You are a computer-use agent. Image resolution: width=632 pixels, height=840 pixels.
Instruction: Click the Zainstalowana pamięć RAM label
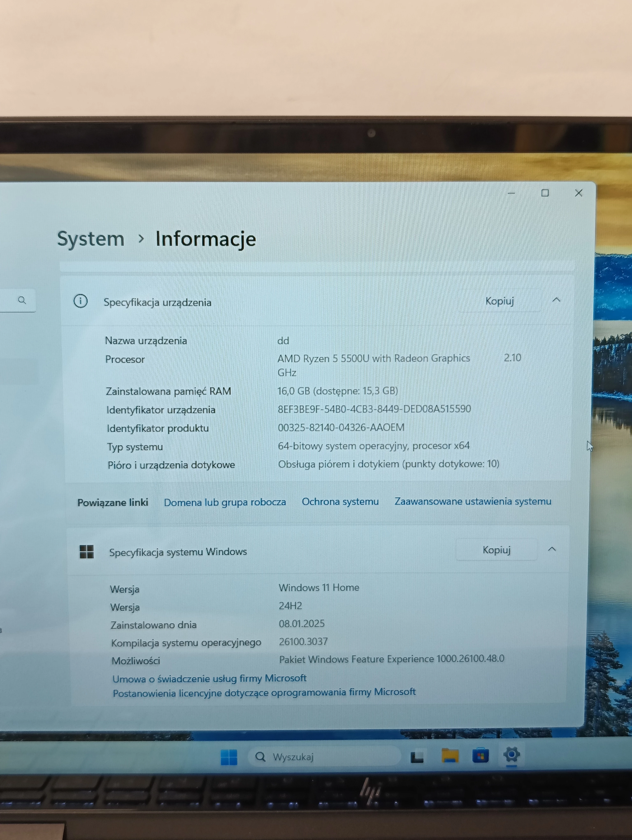pos(168,392)
